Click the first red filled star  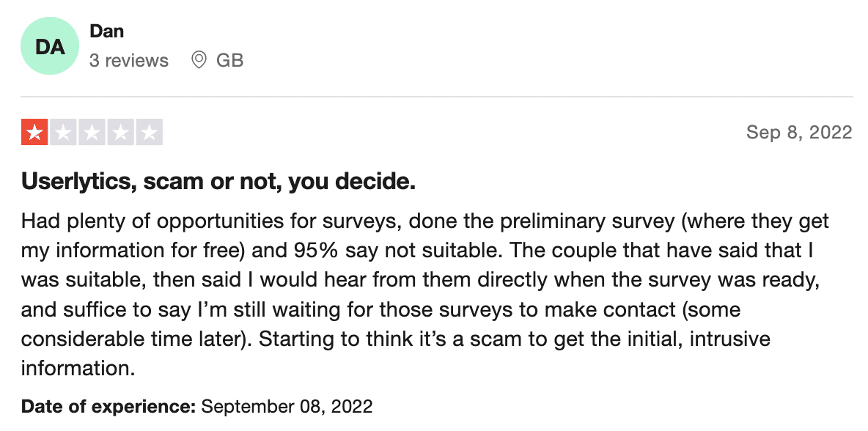(x=34, y=132)
